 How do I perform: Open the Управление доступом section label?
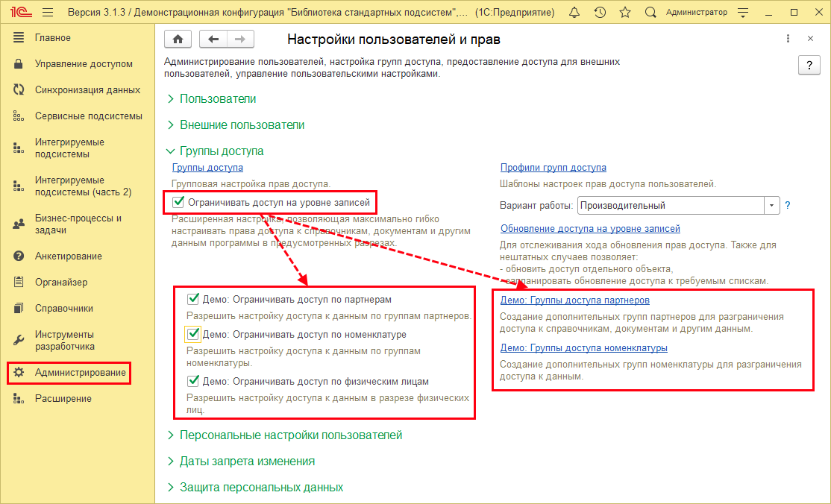pyautogui.click(x=84, y=63)
